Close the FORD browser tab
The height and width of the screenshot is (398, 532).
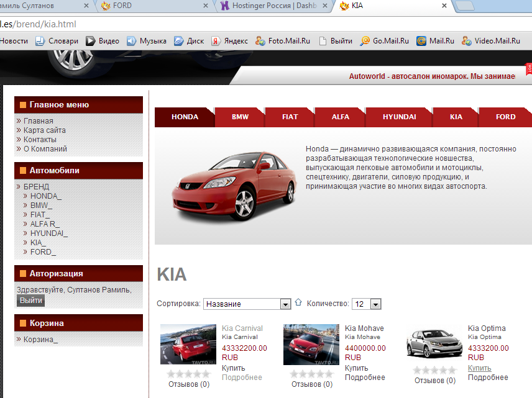pyautogui.click(x=206, y=6)
